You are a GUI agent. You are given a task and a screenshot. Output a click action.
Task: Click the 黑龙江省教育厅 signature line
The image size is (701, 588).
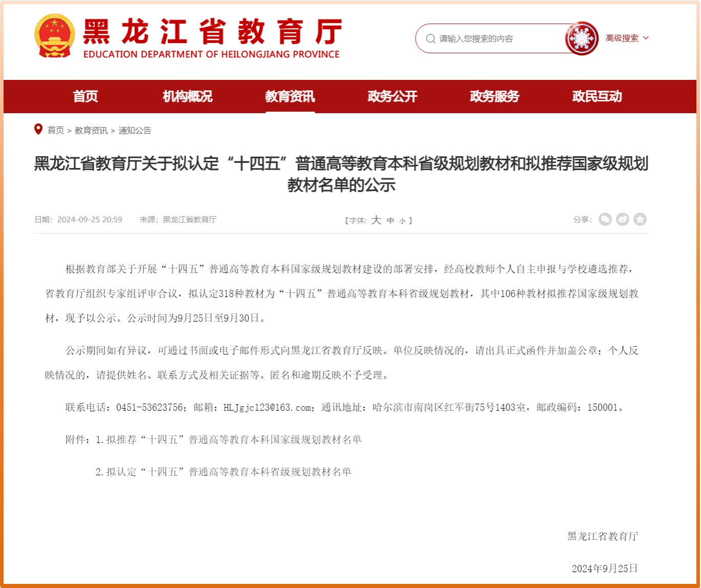tap(603, 536)
